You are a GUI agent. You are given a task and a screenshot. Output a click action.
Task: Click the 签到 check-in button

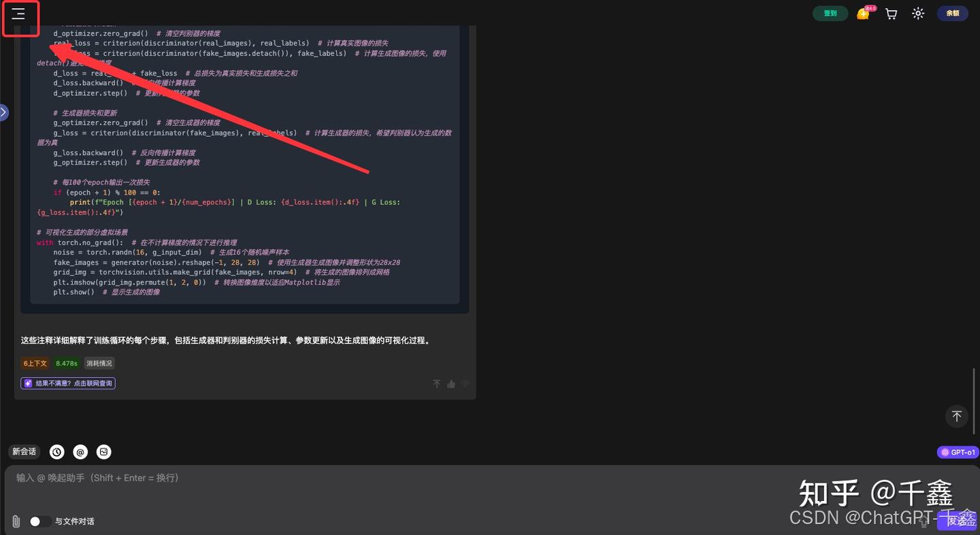pyautogui.click(x=830, y=13)
